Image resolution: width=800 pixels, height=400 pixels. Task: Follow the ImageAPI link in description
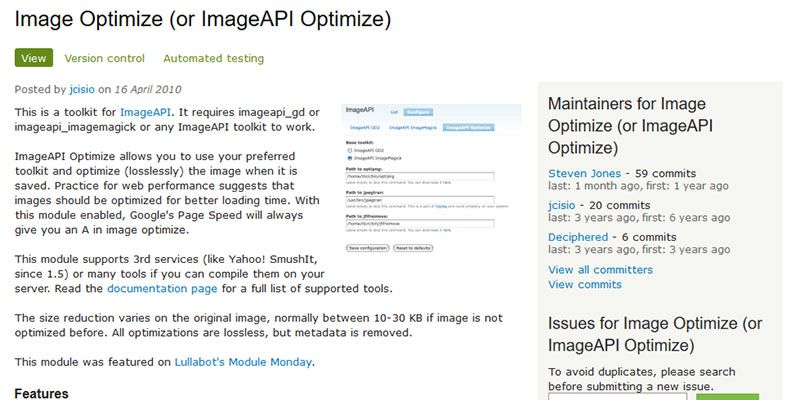145,112
